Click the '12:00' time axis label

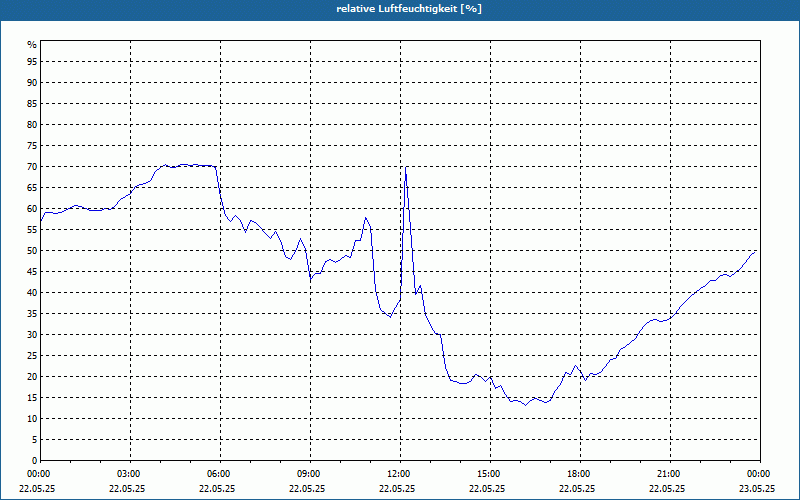[398, 474]
